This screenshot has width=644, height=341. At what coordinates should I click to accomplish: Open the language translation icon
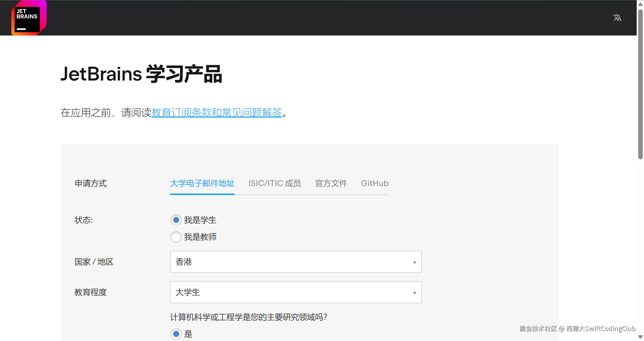(617, 18)
